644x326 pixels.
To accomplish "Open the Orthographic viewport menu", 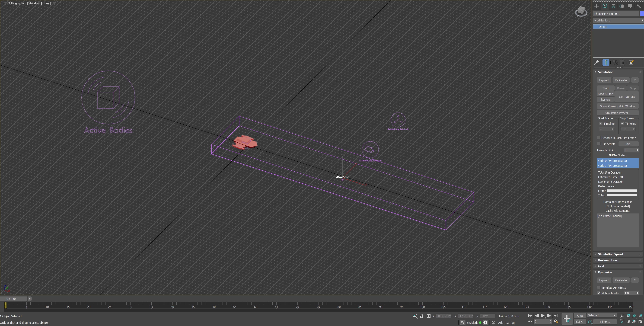I will [17, 3].
